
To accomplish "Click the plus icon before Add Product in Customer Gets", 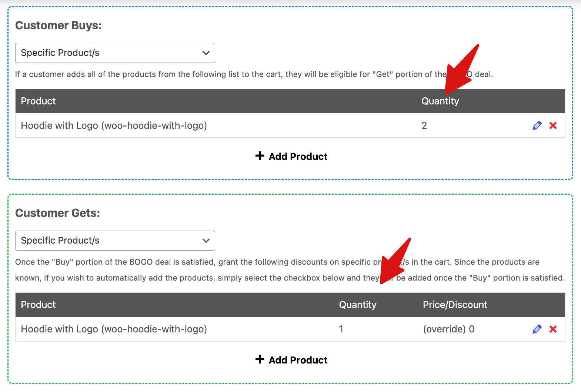I will pyautogui.click(x=260, y=359).
